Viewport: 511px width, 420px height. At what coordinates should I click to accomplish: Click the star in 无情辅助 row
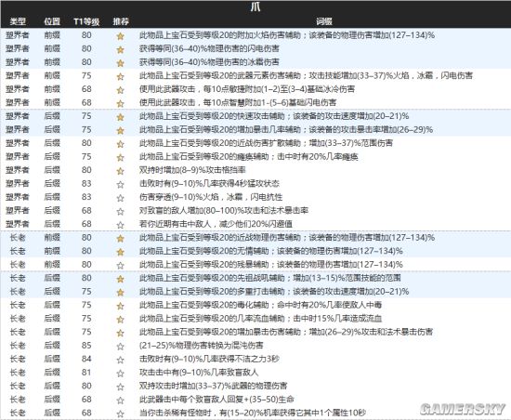pos(120,252)
